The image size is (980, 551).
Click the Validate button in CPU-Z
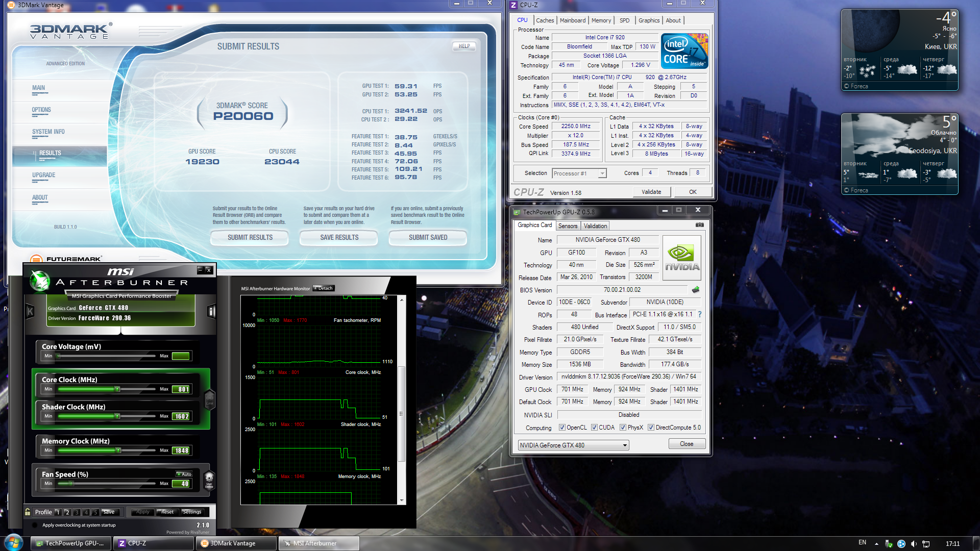click(651, 192)
